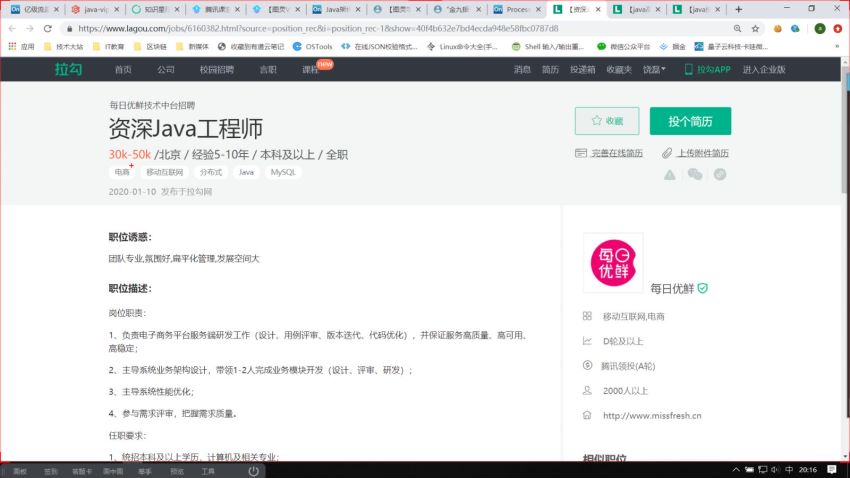Viewport: 850px width, 478px height.
Task: Open the new tab plus button
Action: 738,9
